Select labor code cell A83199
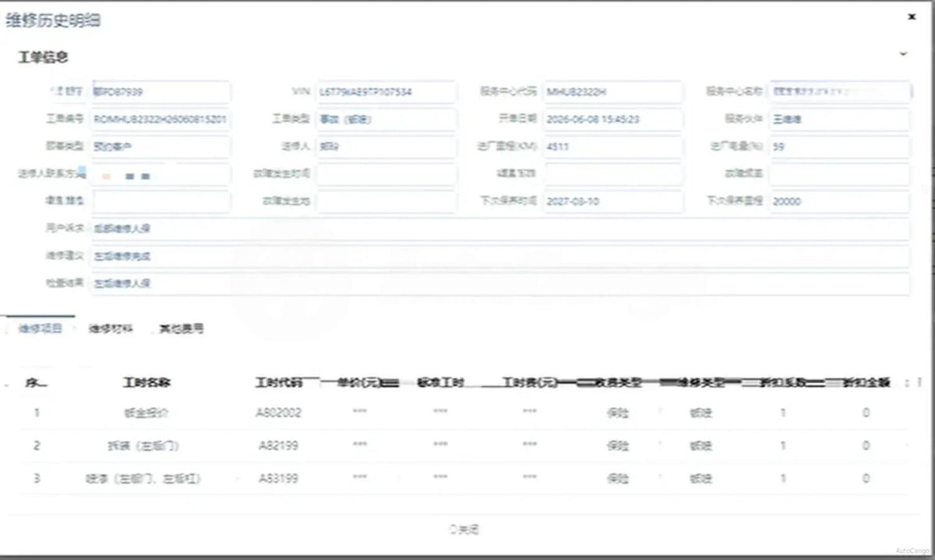Viewport: 935px width, 560px height. pos(278,478)
